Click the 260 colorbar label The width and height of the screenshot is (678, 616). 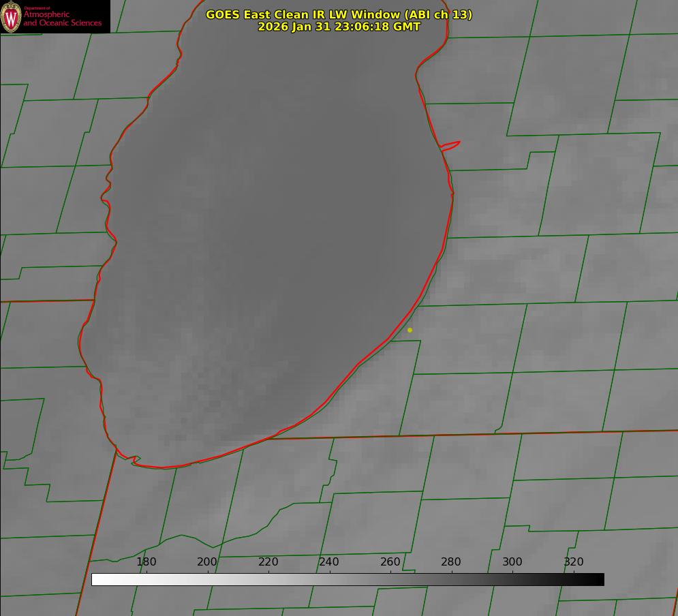tap(390, 561)
